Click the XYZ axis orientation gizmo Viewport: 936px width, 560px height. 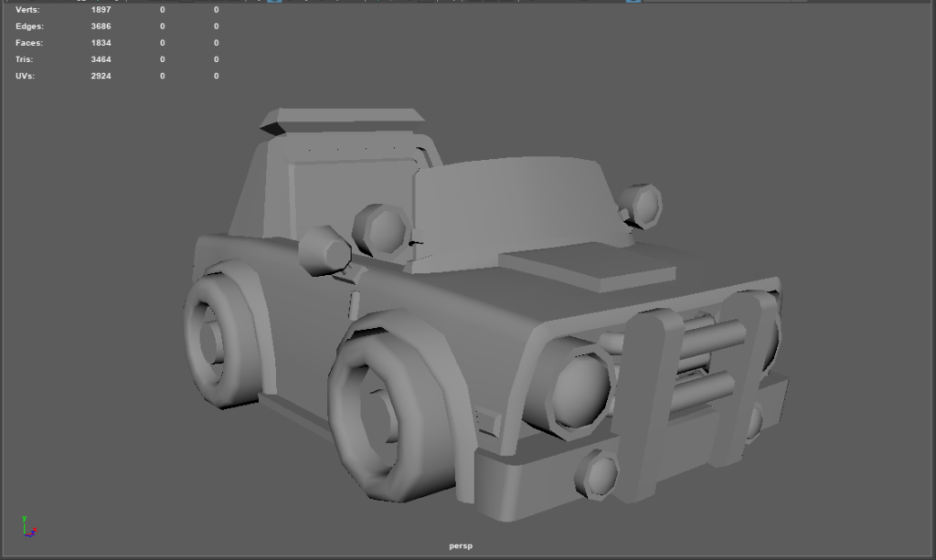coord(27,526)
